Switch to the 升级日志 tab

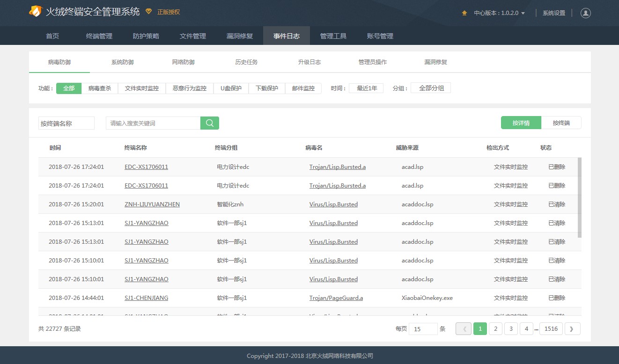point(309,62)
